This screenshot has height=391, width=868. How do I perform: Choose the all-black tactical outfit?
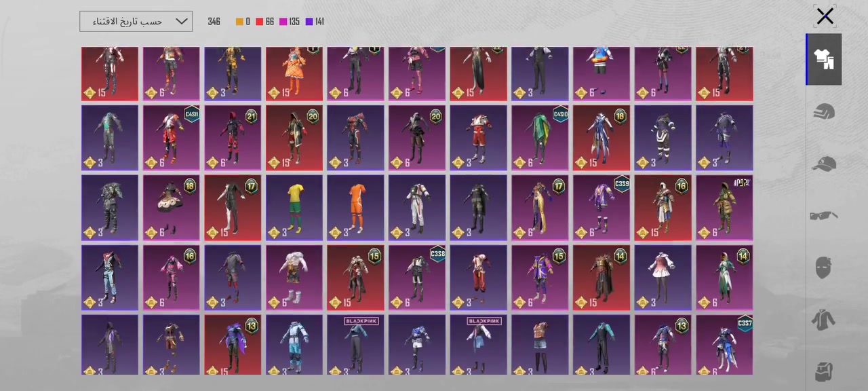[478, 208]
